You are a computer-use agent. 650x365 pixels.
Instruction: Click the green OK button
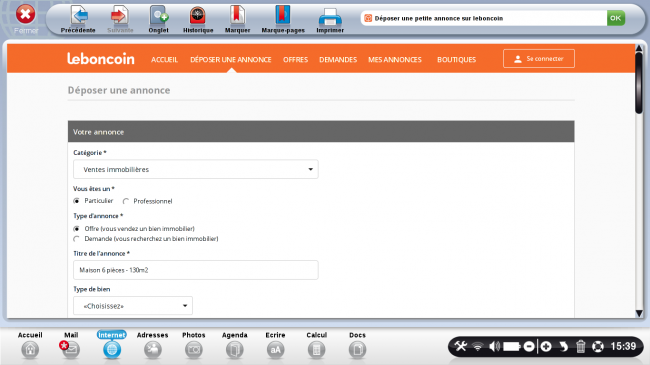click(x=616, y=18)
